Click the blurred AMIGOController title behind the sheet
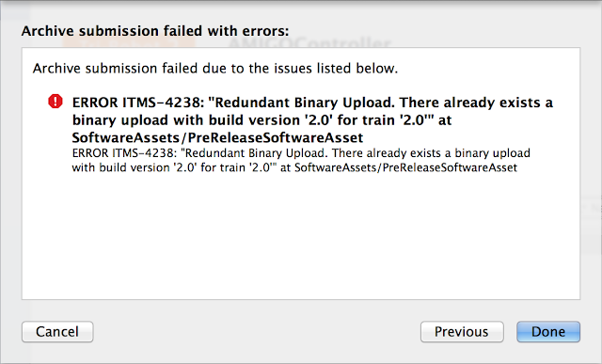Image resolution: width=602 pixels, height=364 pixels. point(309,42)
